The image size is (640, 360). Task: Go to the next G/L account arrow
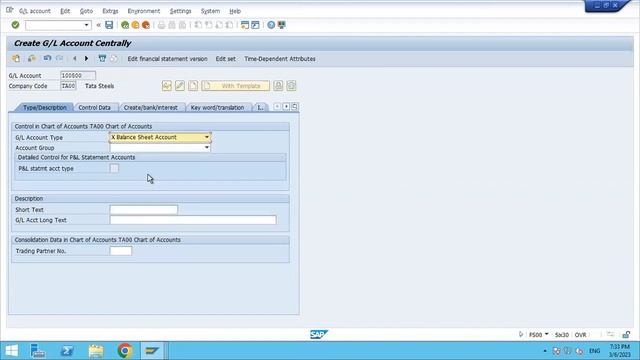tap(86, 59)
